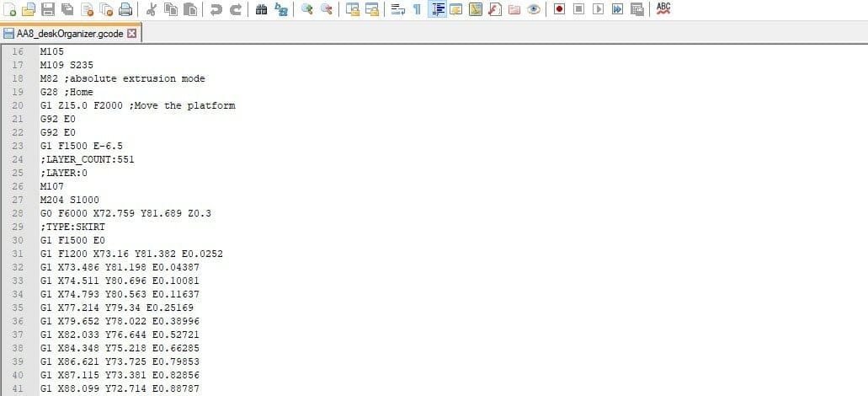Zoom in using the magnifier plus icon
Image resolution: width=868 pixels, height=396 pixels.
click(x=306, y=9)
